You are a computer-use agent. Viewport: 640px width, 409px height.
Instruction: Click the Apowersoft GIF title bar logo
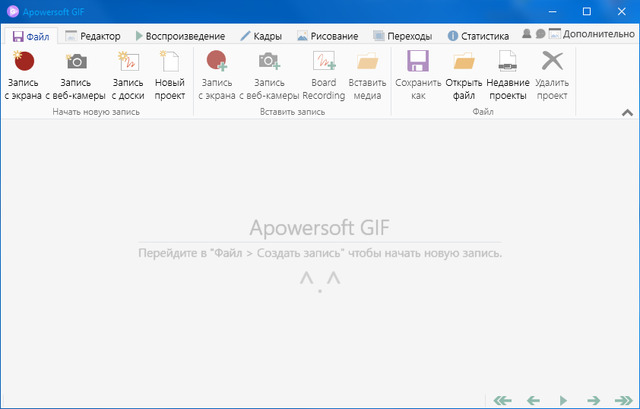click(13, 11)
